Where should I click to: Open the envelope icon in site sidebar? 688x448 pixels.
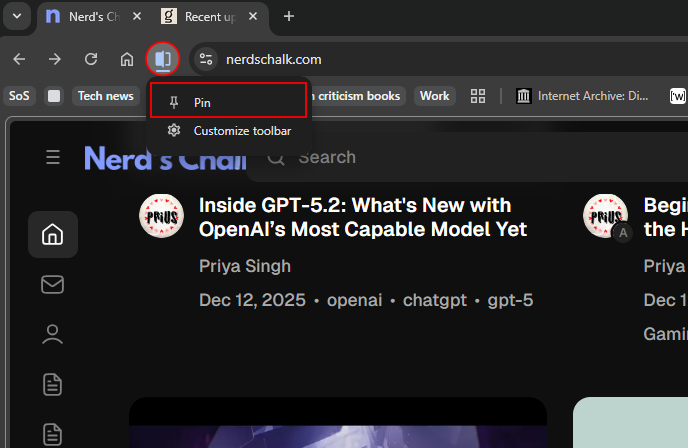(x=52, y=285)
